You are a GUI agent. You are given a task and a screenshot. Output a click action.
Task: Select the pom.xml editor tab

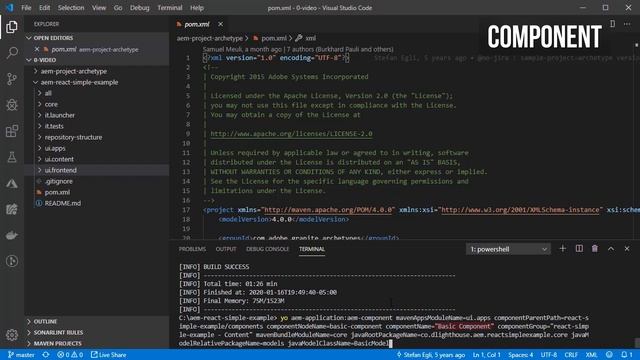click(x=197, y=24)
